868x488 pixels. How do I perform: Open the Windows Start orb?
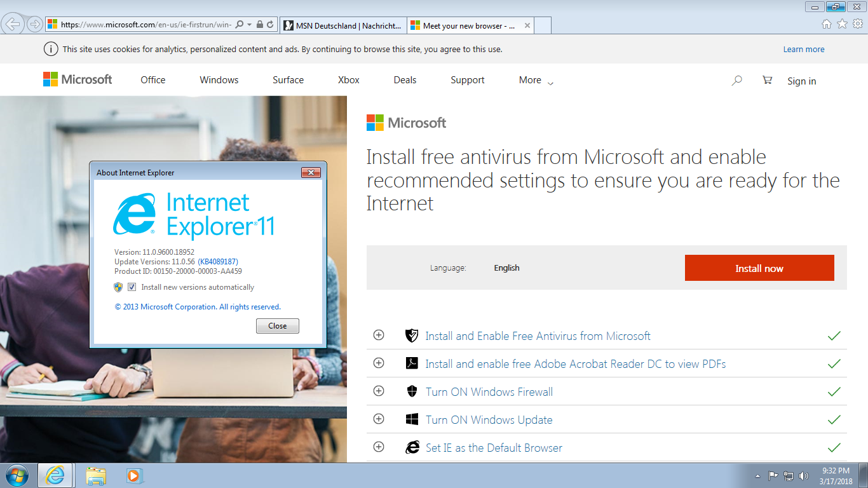[17, 475]
